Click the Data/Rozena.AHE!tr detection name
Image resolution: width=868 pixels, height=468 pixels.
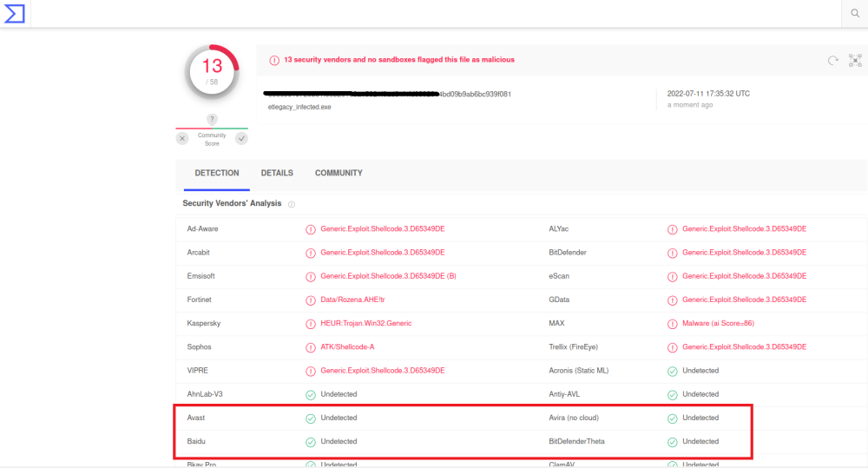point(352,300)
